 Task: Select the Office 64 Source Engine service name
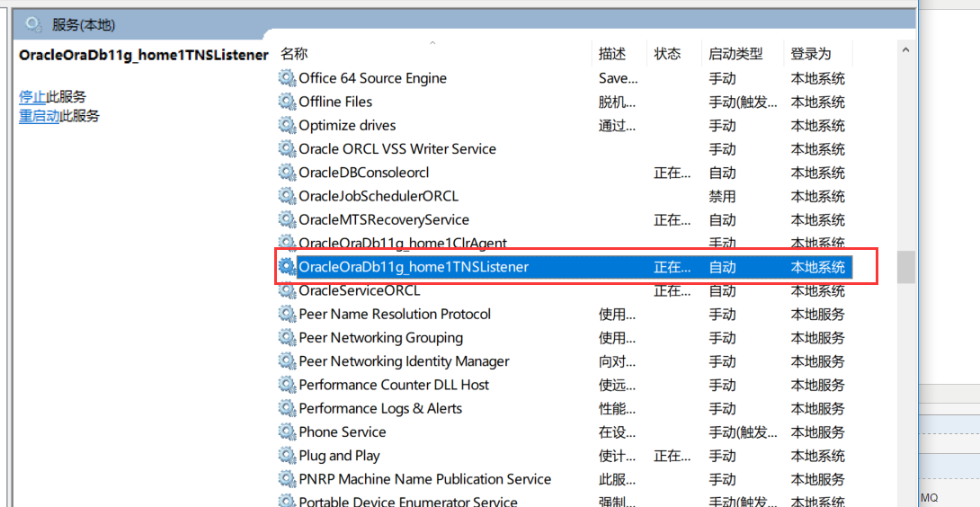(x=372, y=78)
